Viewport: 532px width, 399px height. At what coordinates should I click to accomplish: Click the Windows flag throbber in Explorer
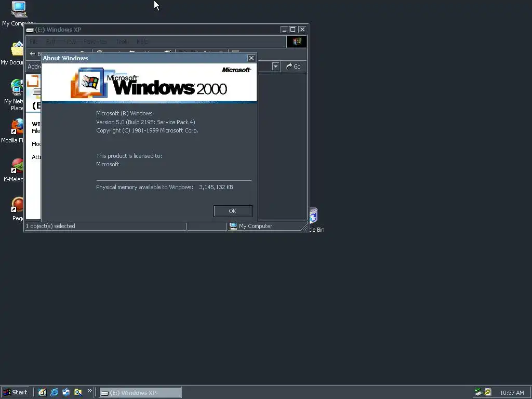point(297,42)
